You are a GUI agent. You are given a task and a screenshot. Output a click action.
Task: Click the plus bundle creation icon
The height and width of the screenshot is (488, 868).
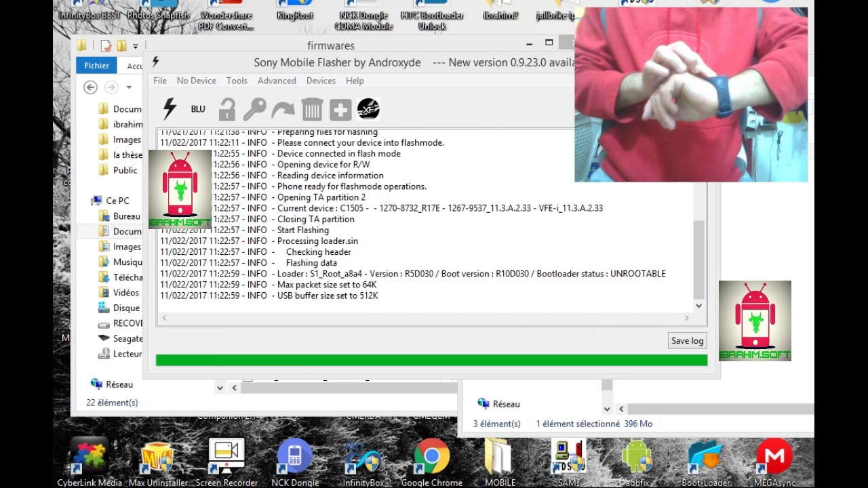(340, 109)
